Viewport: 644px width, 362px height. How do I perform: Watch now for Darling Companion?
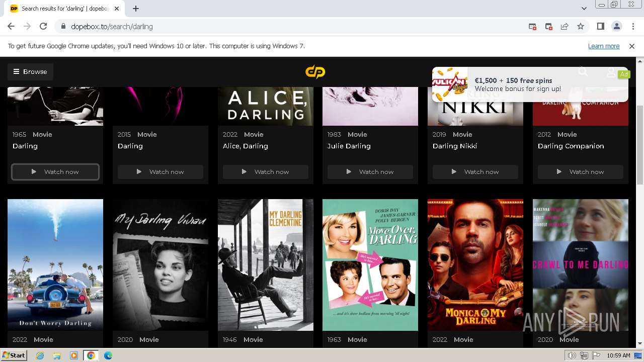581,171
